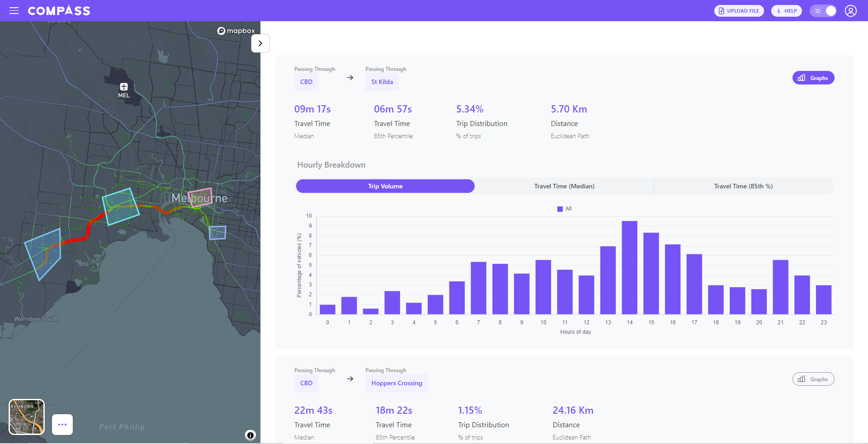Click the 5.34% trip distribution value
This screenshot has width=868, height=444.
pyautogui.click(x=470, y=109)
